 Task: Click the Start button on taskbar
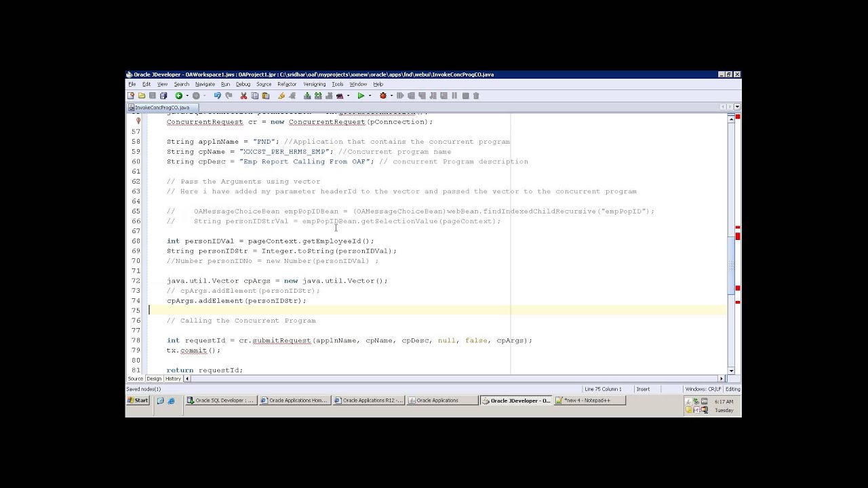138,401
